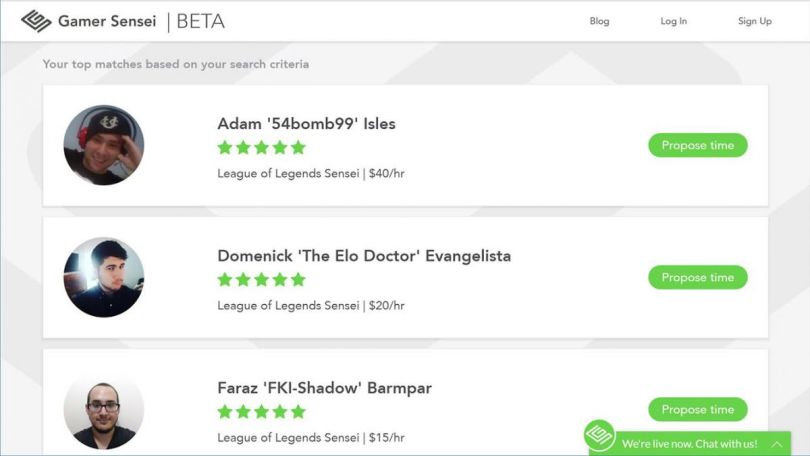This screenshot has width=810, height=456.
Task: Open Domenick Evangelista's profile photo
Action: coord(104,277)
